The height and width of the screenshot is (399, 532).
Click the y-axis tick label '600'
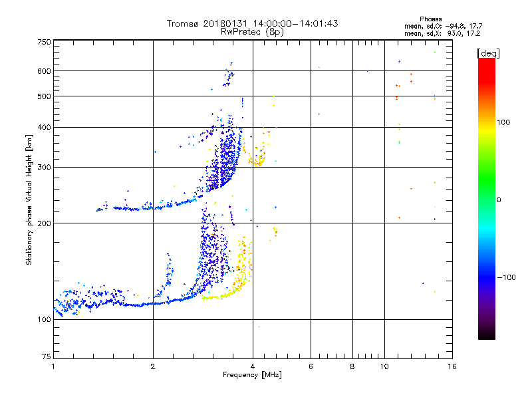(x=44, y=71)
